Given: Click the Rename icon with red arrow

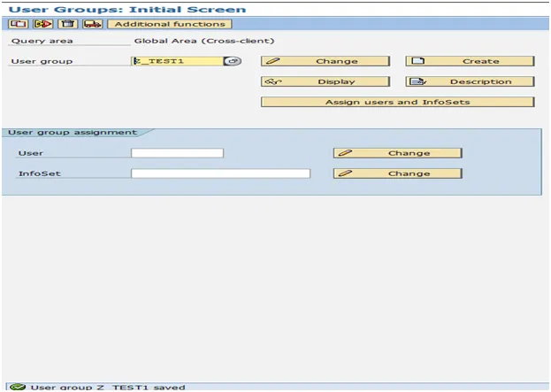Looking at the screenshot, I should pos(41,24).
